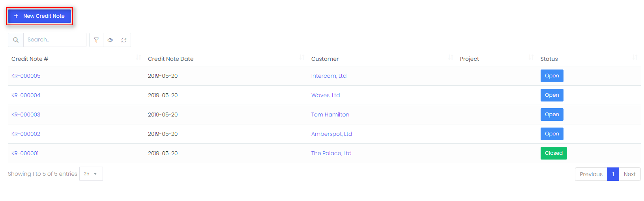Sort by Credit Note # column arrows
Screen dimensions: 644x201
(x=139, y=58)
